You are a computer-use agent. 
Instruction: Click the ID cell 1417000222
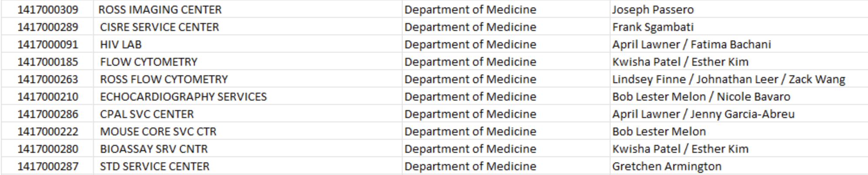[x=48, y=131]
